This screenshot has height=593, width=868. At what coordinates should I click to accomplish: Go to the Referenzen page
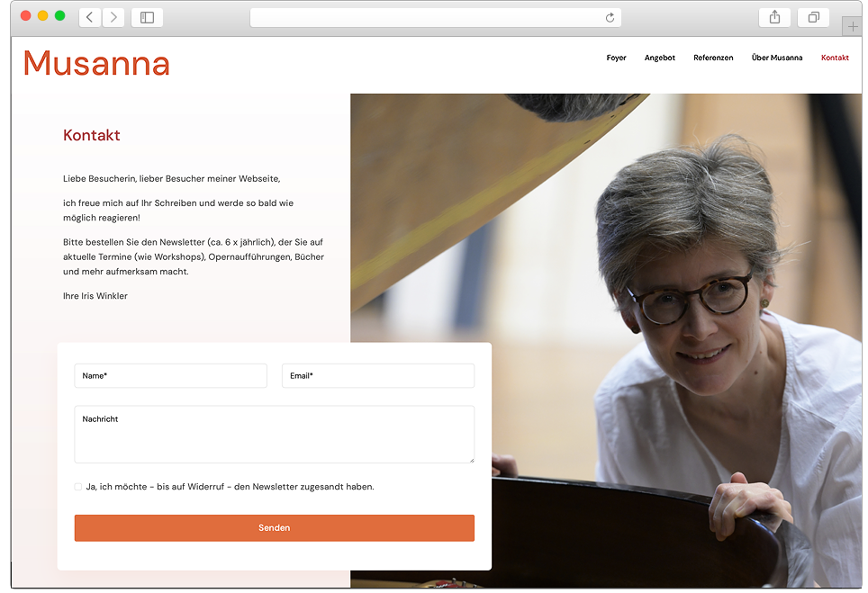point(713,58)
